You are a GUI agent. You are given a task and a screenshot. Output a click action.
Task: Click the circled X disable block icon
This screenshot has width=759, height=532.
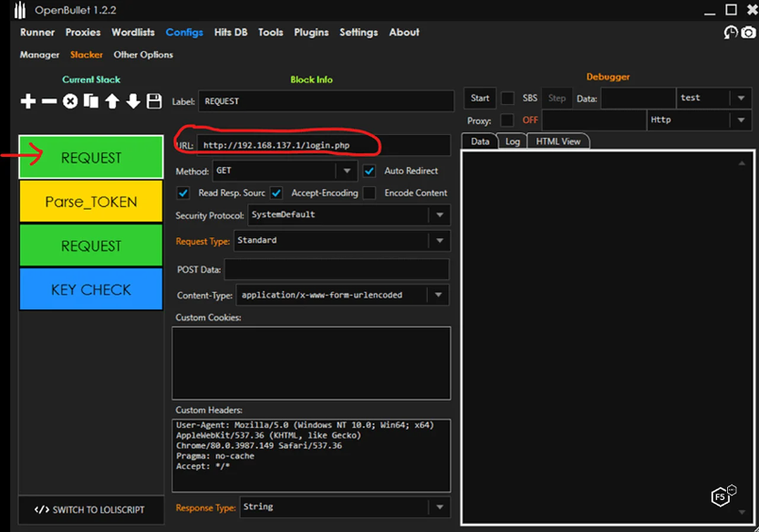(x=70, y=101)
